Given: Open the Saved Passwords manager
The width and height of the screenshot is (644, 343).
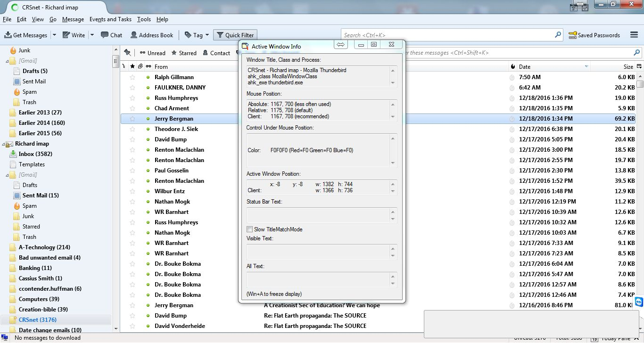Looking at the screenshot, I should [594, 35].
